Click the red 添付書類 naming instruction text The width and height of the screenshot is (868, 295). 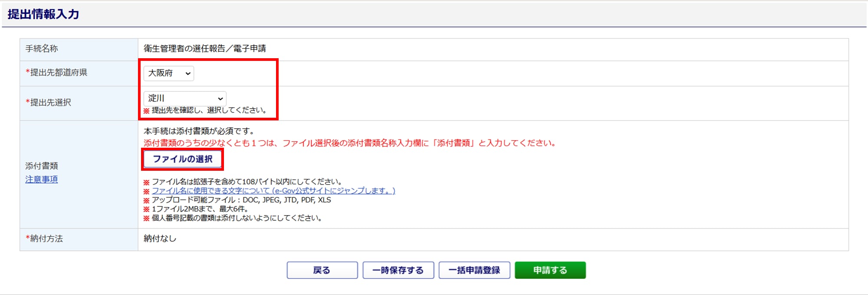pyautogui.click(x=350, y=143)
